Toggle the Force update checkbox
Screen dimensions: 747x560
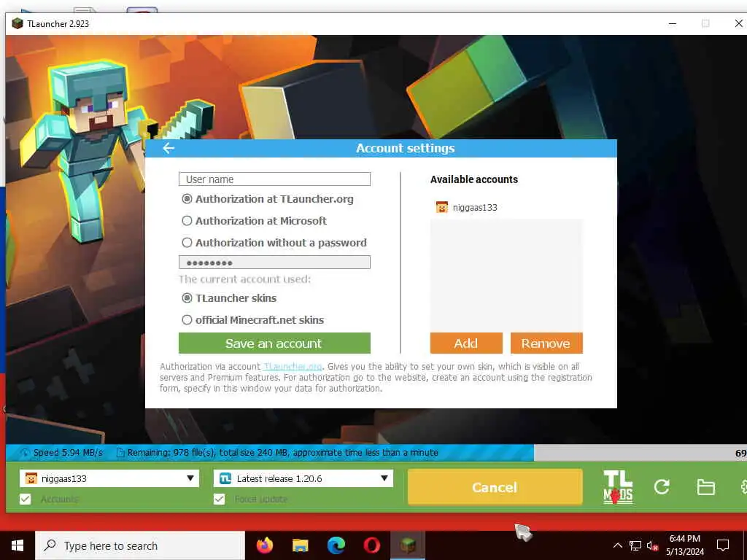(x=219, y=499)
